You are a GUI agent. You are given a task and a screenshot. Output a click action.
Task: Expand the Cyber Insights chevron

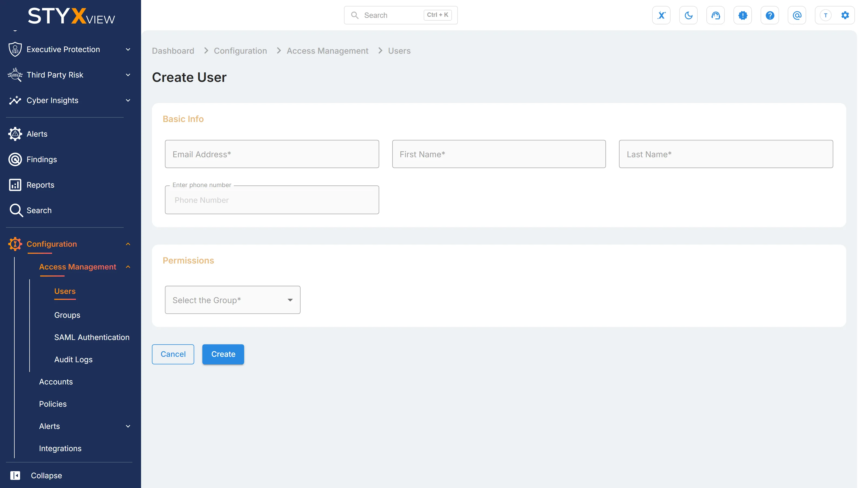click(x=128, y=100)
